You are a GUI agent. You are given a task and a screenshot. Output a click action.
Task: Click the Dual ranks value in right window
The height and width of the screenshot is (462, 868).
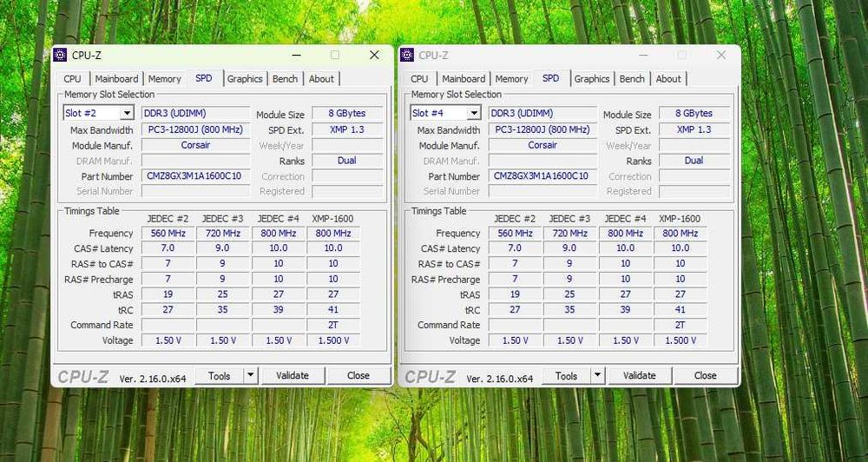pyautogui.click(x=694, y=161)
